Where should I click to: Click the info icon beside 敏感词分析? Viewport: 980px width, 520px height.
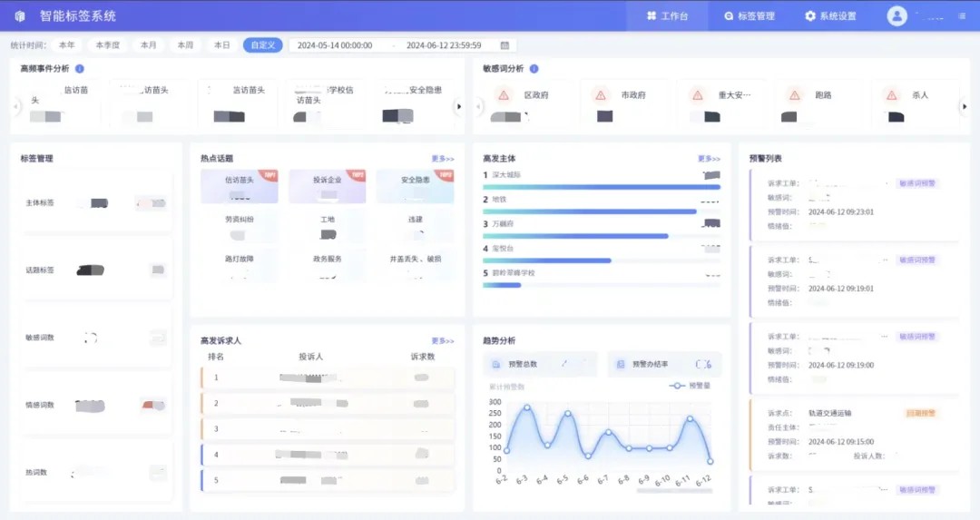click(x=534, y=69)
